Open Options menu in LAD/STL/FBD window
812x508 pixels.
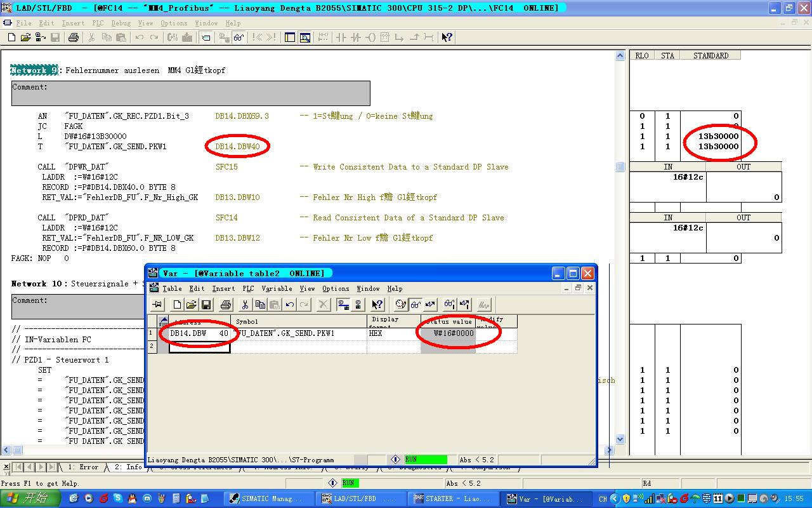[x=174, y=23]
